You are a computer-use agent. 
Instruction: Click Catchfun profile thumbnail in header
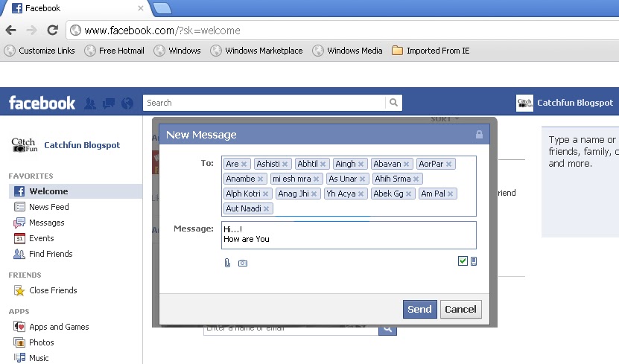(x=524, y=103)
